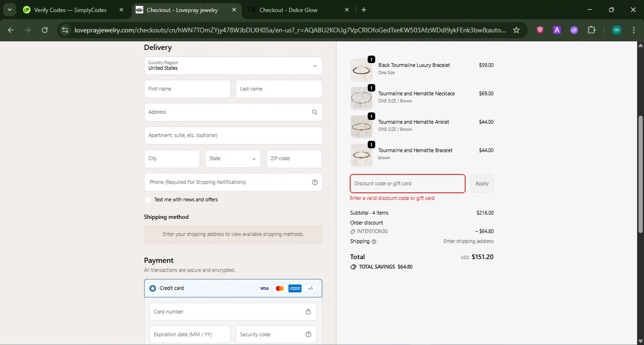Click the INTENTION30 discount tag
This screenshot has width=644, height=345.
(x=369, y=231)
